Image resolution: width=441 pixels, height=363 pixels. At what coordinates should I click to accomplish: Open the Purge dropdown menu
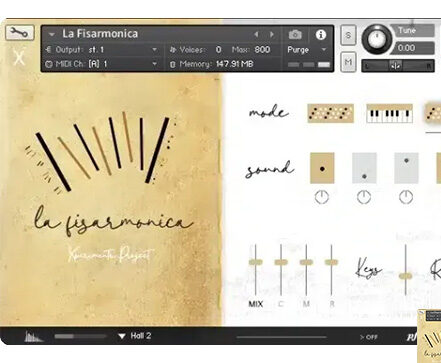click(x=307, y=50)
